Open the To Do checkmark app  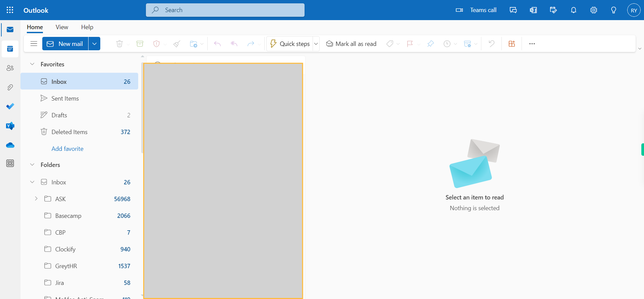coord(10,106)
